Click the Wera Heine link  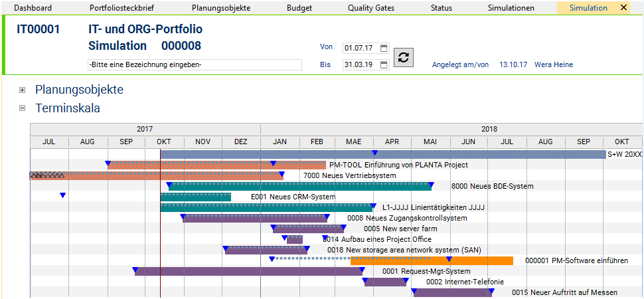click(x=554, y=64)
